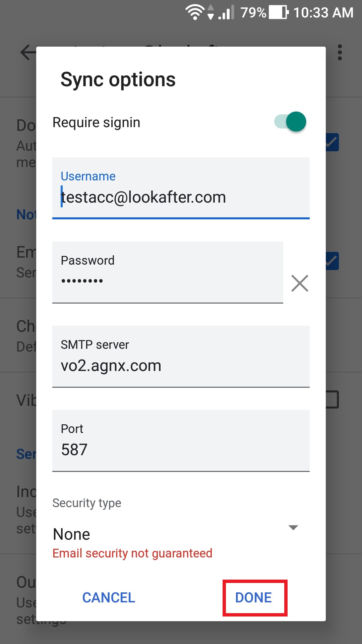The width and height of the screenshot is (362, 644).
Task: Tick the first blue checkbox behind dialog
Action: click(x=332, y=142)
